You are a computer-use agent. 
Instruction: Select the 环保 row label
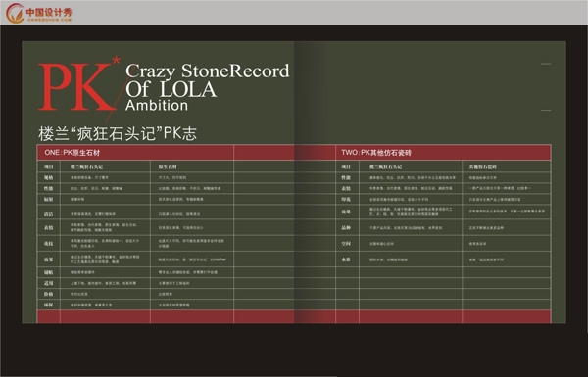pos(49,305)
